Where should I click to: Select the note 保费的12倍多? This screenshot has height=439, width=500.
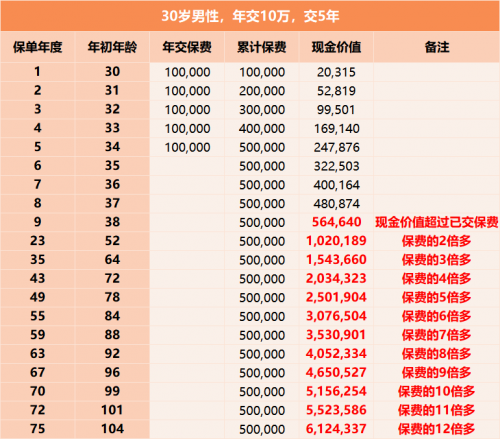[x=436, y=429]
